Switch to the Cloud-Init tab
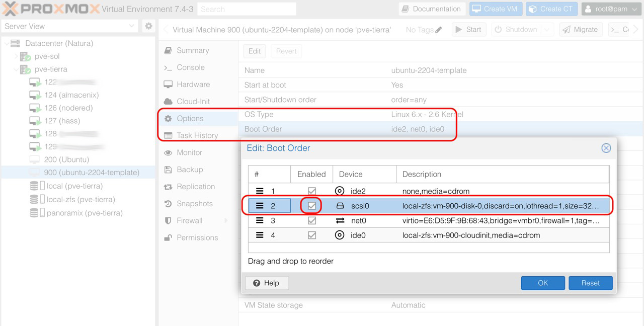 pyautogui.click(x=198, y=102)
